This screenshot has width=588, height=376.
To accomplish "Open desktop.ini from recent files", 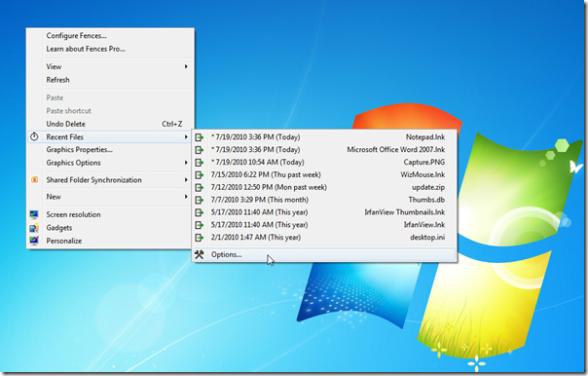I will click(324, 237).
